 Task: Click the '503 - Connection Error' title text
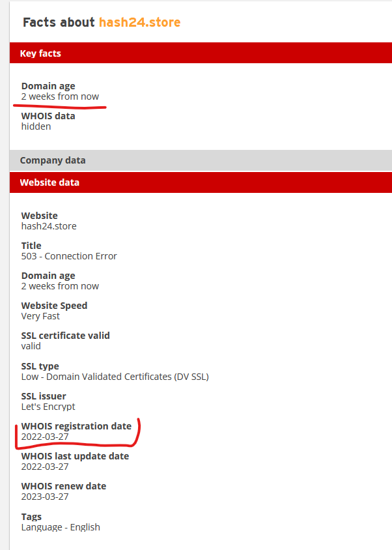(69, 256)
